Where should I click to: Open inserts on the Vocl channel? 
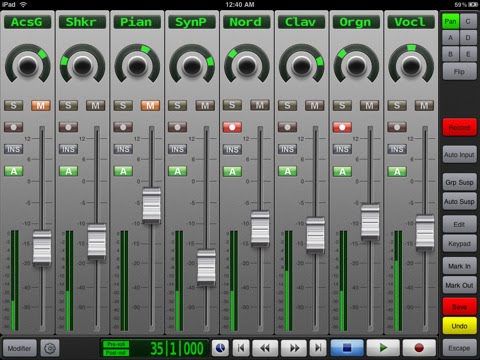(x=397, y=149)
